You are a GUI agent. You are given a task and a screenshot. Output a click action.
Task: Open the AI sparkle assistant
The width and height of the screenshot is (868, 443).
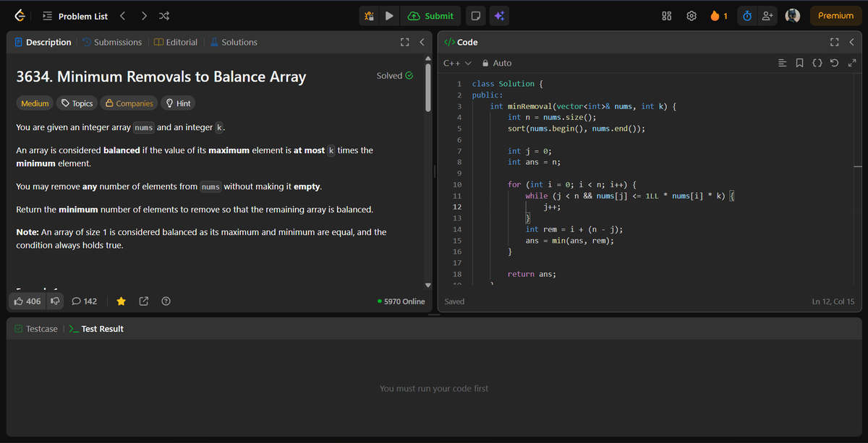click(x=498, y=16)
